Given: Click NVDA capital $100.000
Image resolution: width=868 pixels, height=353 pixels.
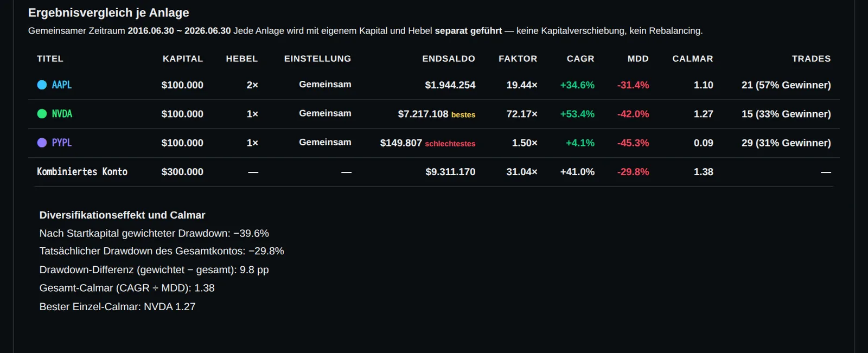Looking at the screenshot, I should (x=182, y=114).
